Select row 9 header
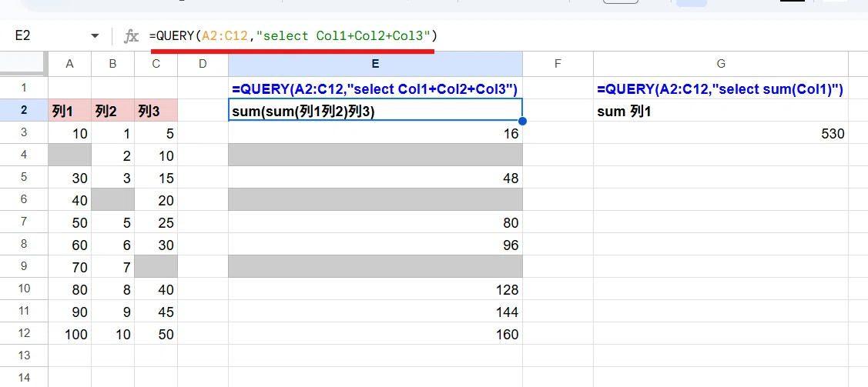868x387 pixels. pos(24,266)
